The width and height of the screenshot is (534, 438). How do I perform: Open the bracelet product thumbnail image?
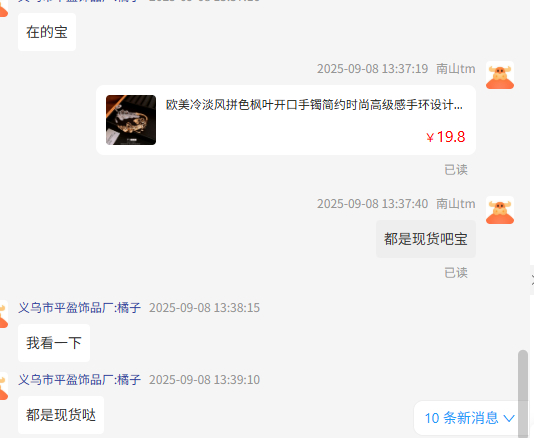pyautogui.click(x=131, y=120)
